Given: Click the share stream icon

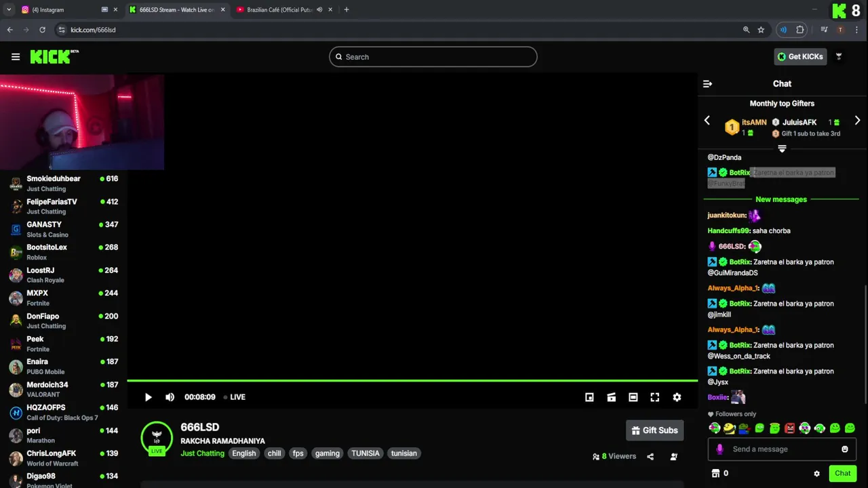Looking at the screenshot, I should click(x=650, y=457).
